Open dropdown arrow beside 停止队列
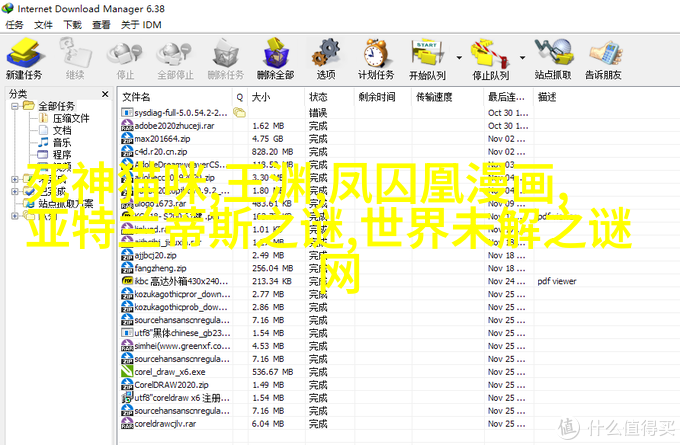The image size is (680, 445). coord(522,57)
